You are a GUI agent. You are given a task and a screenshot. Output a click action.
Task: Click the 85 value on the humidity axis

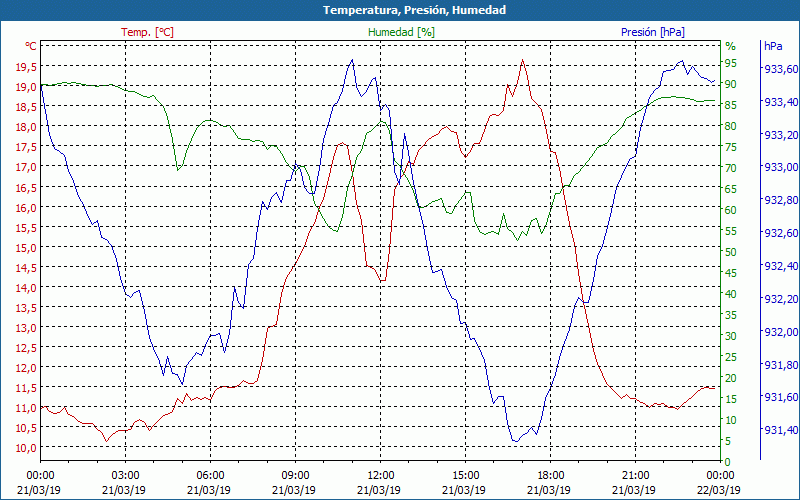point(731,105)
